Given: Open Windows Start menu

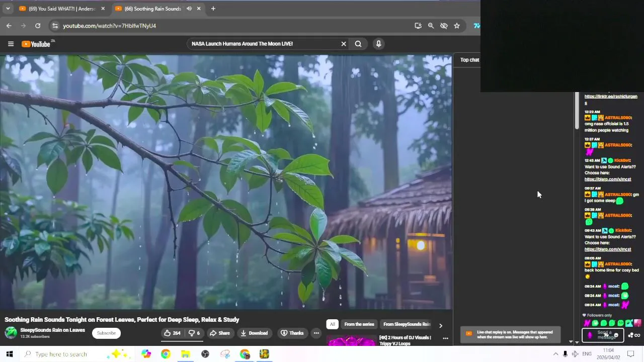Looking at the screenshot, I should click(9, 354).
